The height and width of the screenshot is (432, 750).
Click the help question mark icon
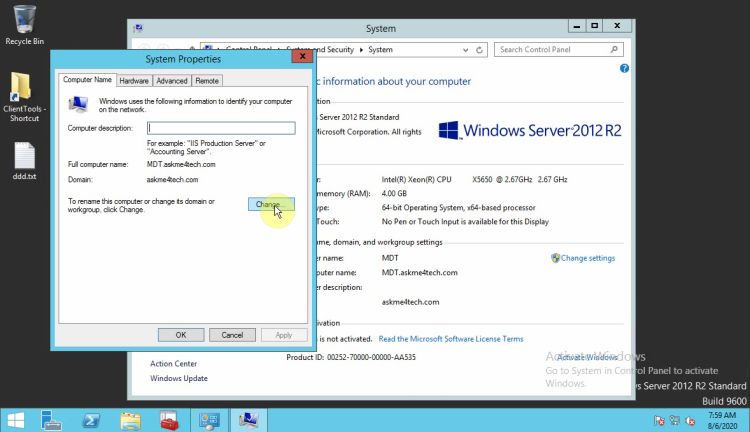tap(624, 68)
